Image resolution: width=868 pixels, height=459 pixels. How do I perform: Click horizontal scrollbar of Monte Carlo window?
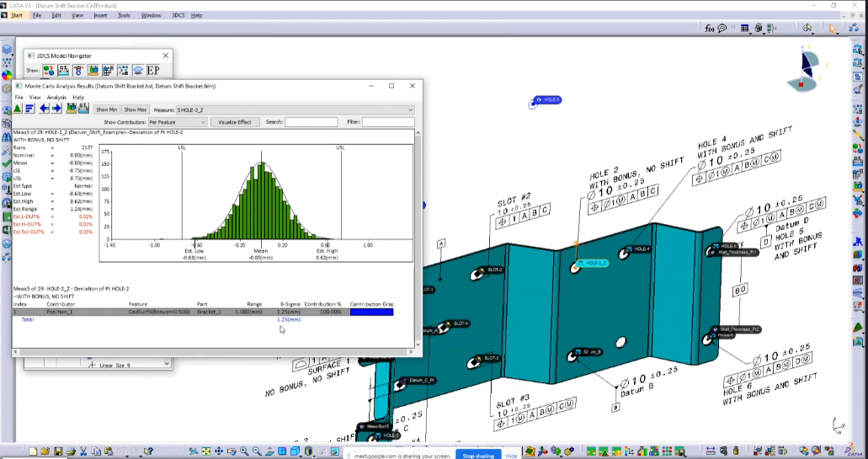pyautogui.click(x=214, y=351)
